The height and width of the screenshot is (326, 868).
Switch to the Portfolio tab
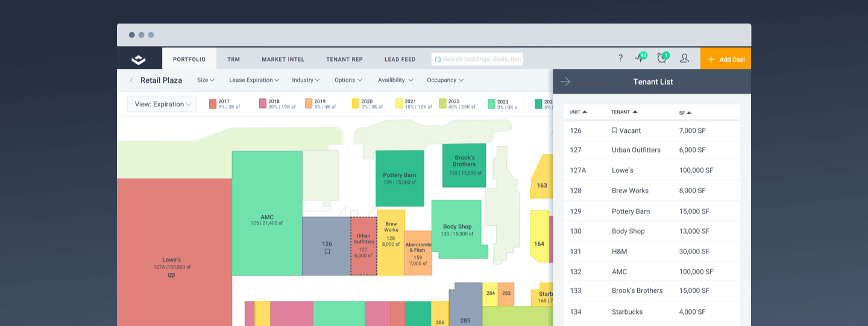tap(189, 59)
